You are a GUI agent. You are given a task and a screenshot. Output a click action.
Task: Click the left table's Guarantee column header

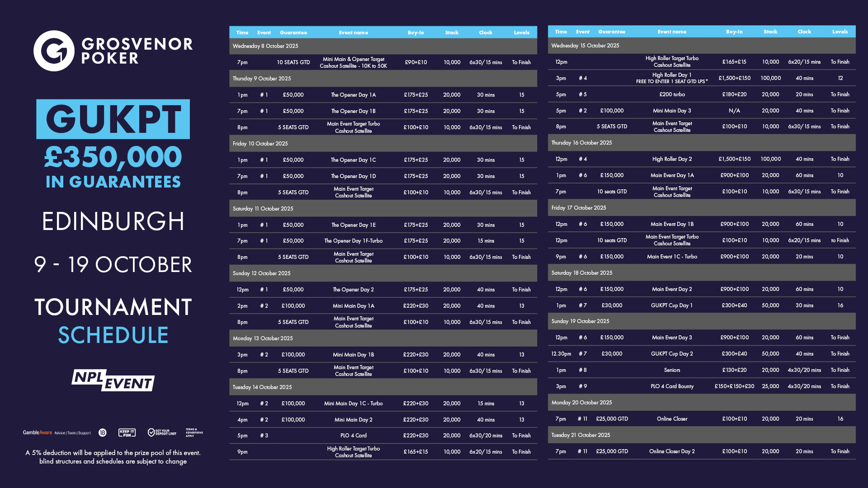point(293,33)
